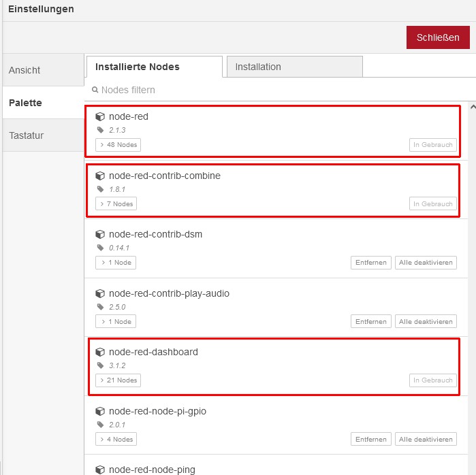This screenshot has height=475, width=476.
Task: Expand the 48 Nodes list of node-red
Action: point(118,144)
